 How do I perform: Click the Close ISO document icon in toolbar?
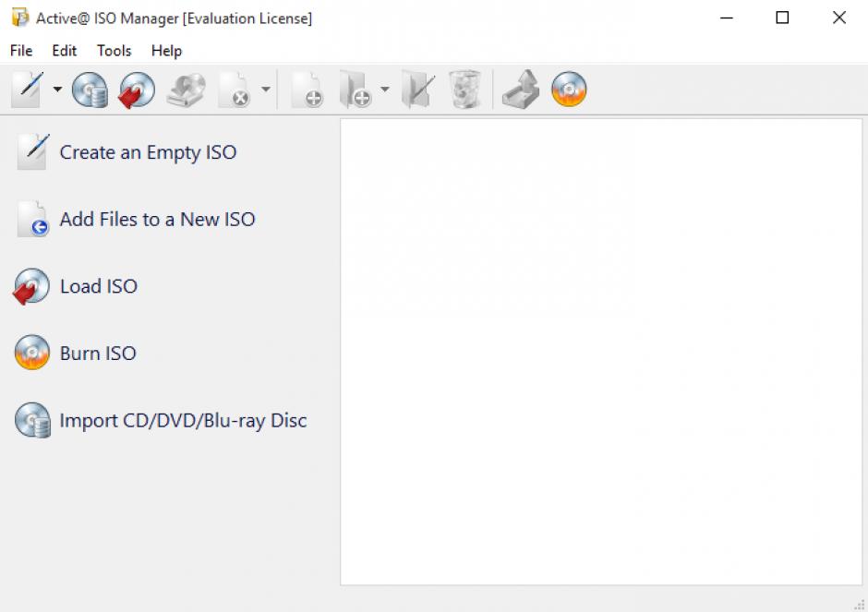coord(235,90)
